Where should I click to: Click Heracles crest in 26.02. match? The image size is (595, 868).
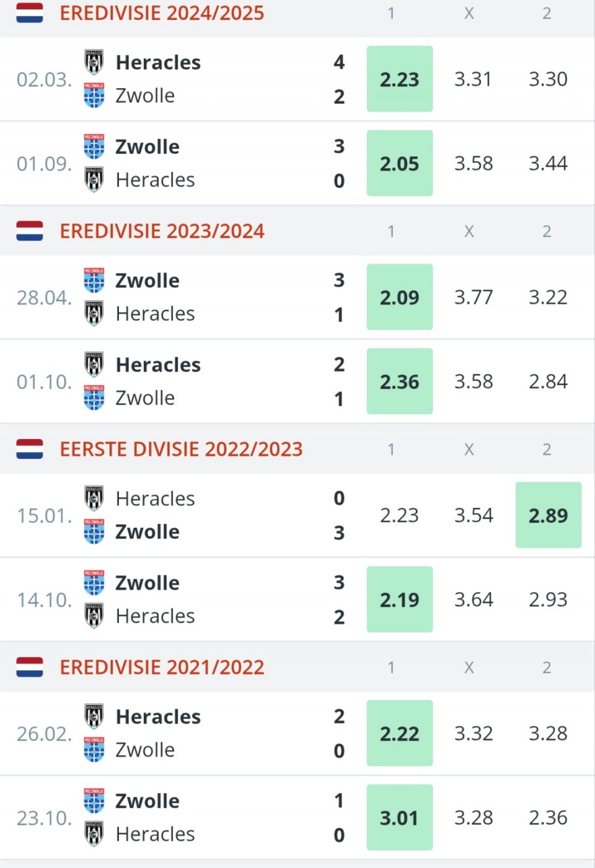(x=94, y=717)
